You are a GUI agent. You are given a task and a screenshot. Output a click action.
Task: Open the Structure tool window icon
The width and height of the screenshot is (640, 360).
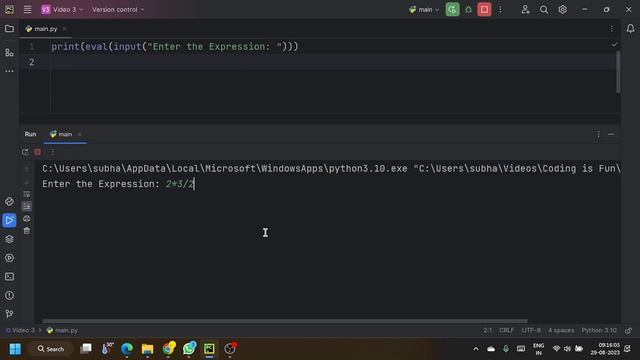coord(9,53)
